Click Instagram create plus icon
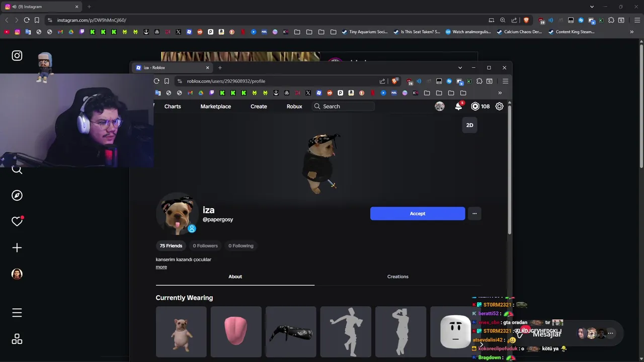644x362 pixels. tap(17, 247)
